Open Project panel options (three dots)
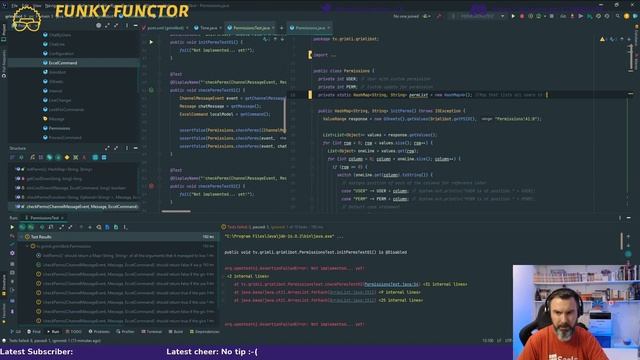 tap(127, 25)
